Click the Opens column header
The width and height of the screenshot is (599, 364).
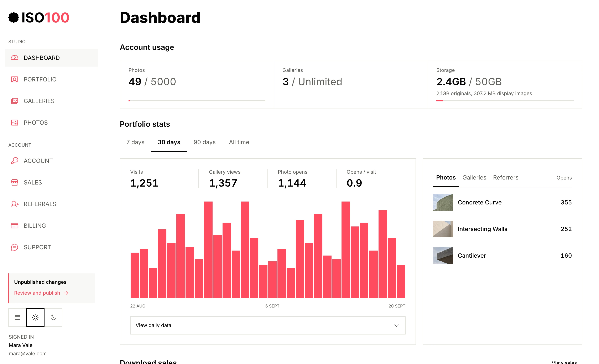(564, 178)
